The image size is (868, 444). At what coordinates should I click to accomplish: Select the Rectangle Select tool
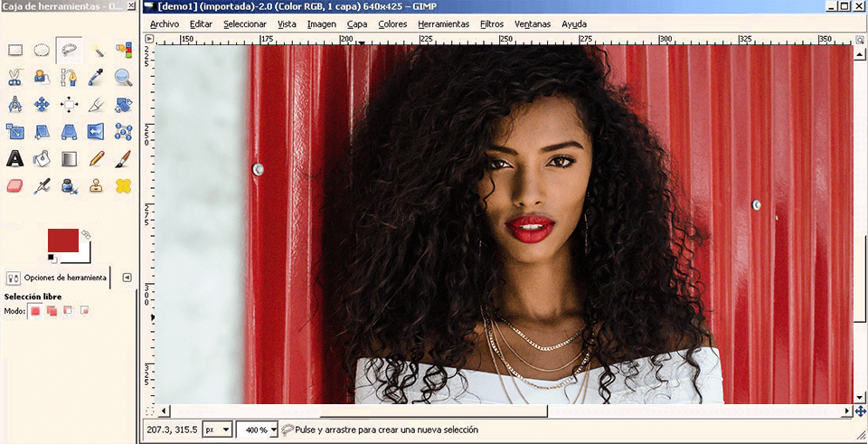15,51
